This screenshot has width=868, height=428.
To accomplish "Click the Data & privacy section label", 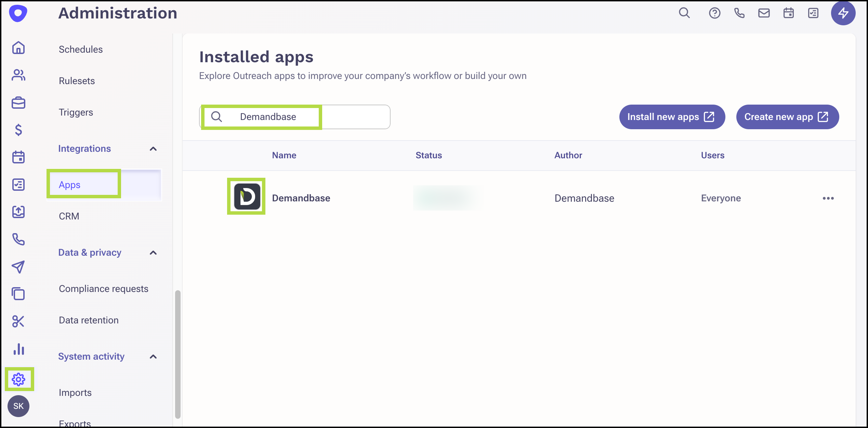I will pos(90,253).
